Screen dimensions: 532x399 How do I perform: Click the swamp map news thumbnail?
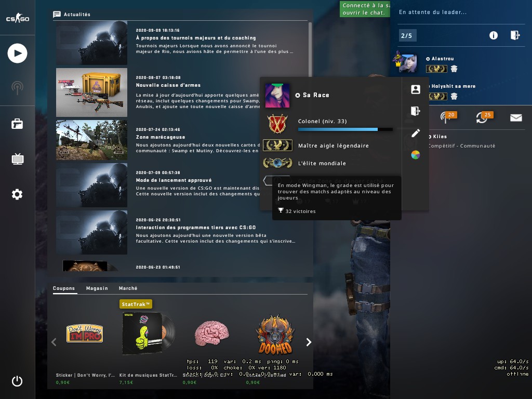(x=91, y=140)
